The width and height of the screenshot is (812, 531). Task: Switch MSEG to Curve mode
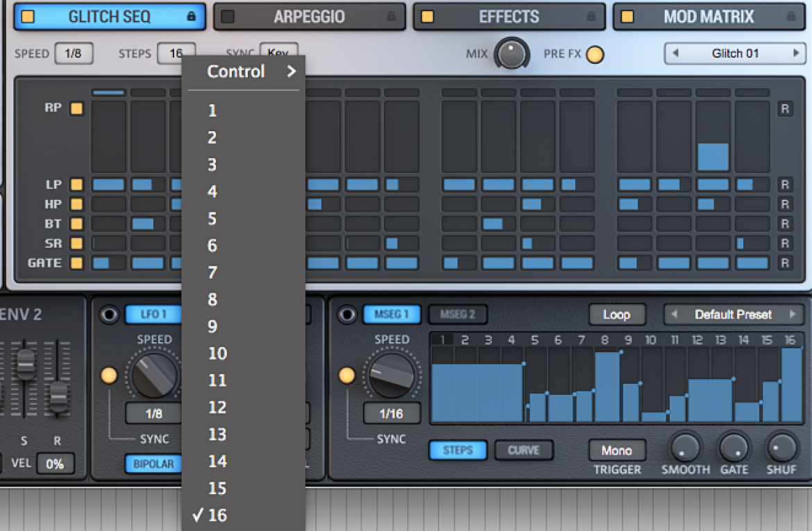coord(524,450)
